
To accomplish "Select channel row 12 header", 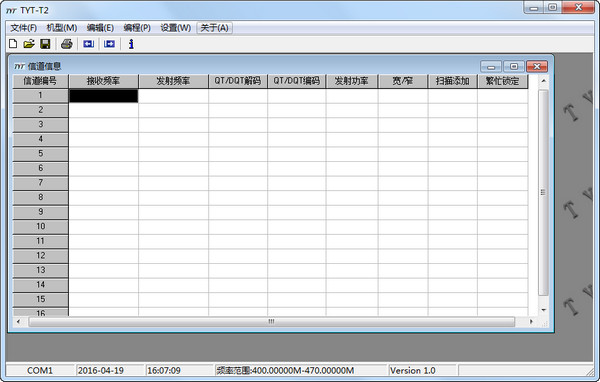I will [x=40, y=256].
